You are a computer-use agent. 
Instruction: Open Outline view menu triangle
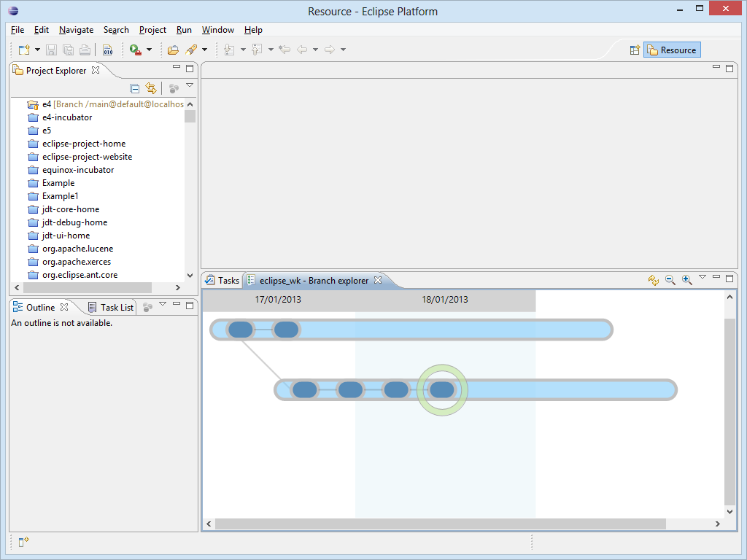tap(163, 304)
